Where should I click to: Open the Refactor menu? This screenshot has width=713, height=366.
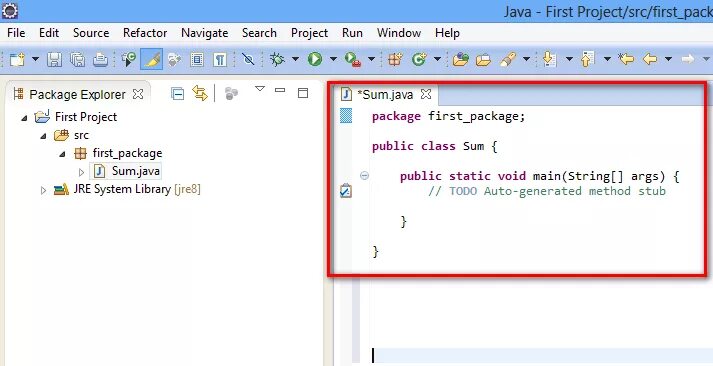(145, 33)
